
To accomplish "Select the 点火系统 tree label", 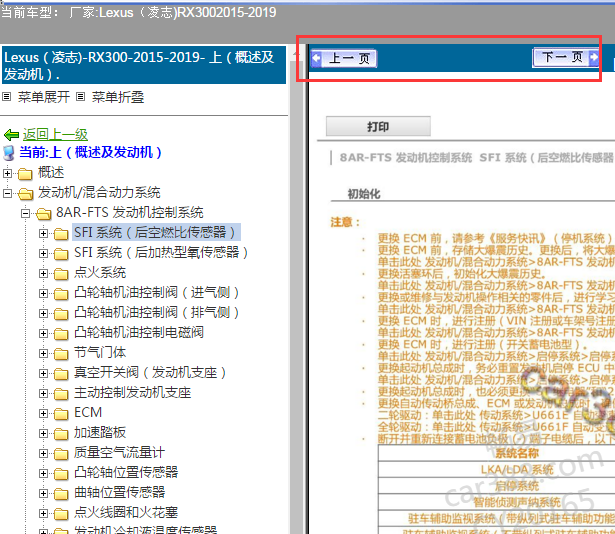I will coord(100,272).
